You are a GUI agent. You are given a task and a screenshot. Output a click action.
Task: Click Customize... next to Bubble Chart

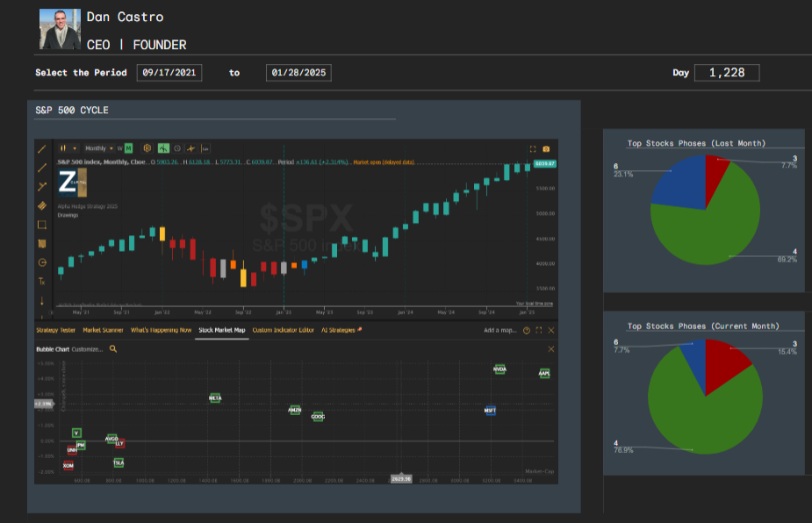tap(87, 349)
